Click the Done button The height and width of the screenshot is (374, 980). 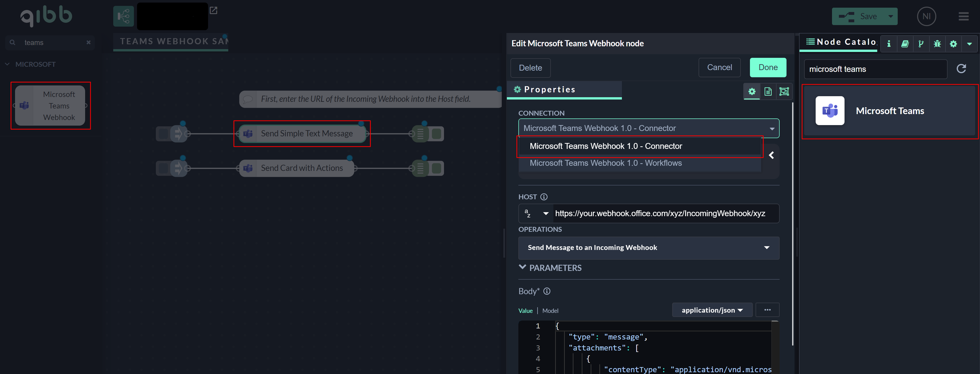[x=768, y=68]
